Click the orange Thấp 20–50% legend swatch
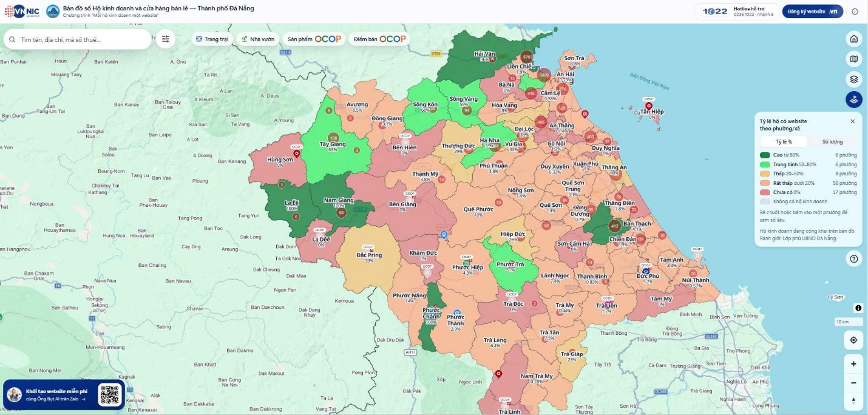 [765, 174]
